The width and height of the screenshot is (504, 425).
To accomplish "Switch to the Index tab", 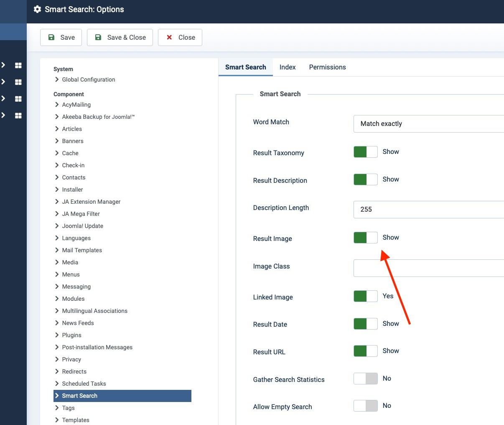I will [288, 67].
